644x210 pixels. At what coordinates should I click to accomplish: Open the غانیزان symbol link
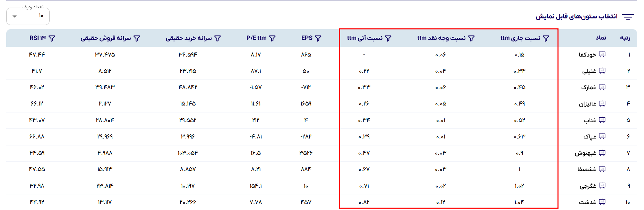pyautogui.click(x=587, y=104)
